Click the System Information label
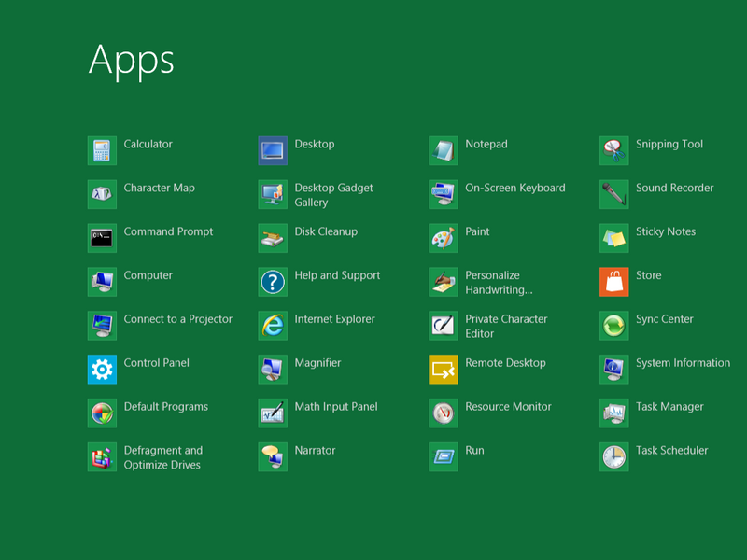747x560 pixels. click(683, 363)
